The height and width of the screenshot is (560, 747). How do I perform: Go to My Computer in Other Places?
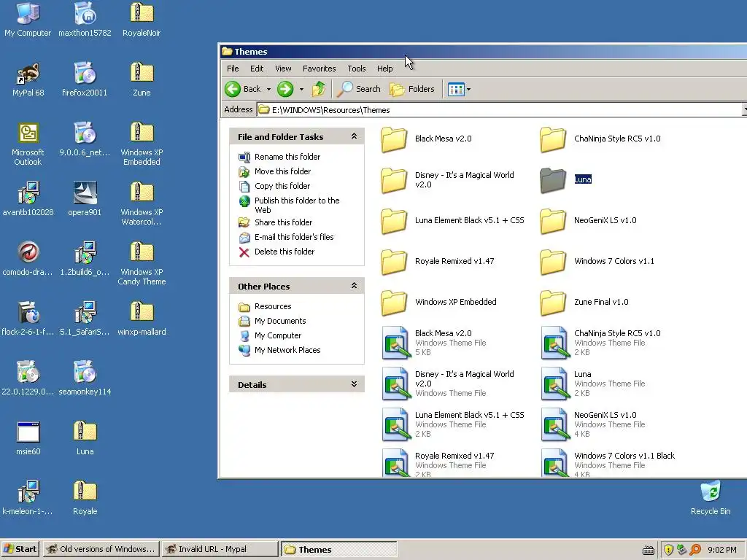(278, 335)
